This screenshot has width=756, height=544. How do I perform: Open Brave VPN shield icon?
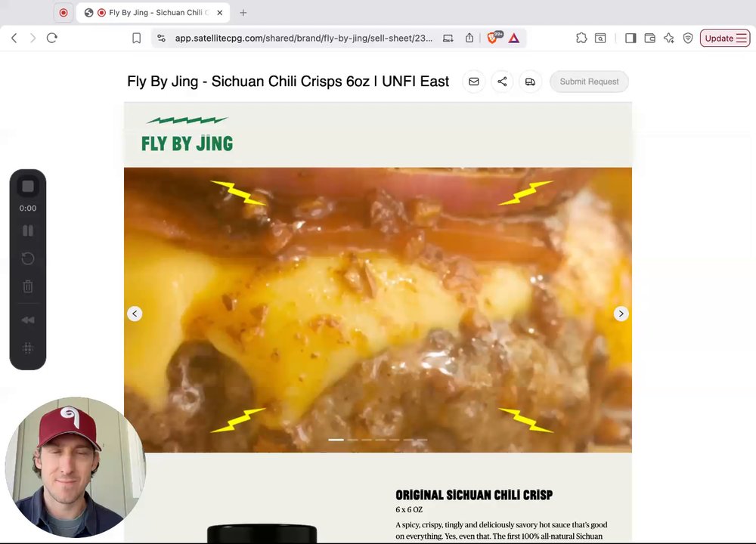pyautogui.click(x=688, y=38)
